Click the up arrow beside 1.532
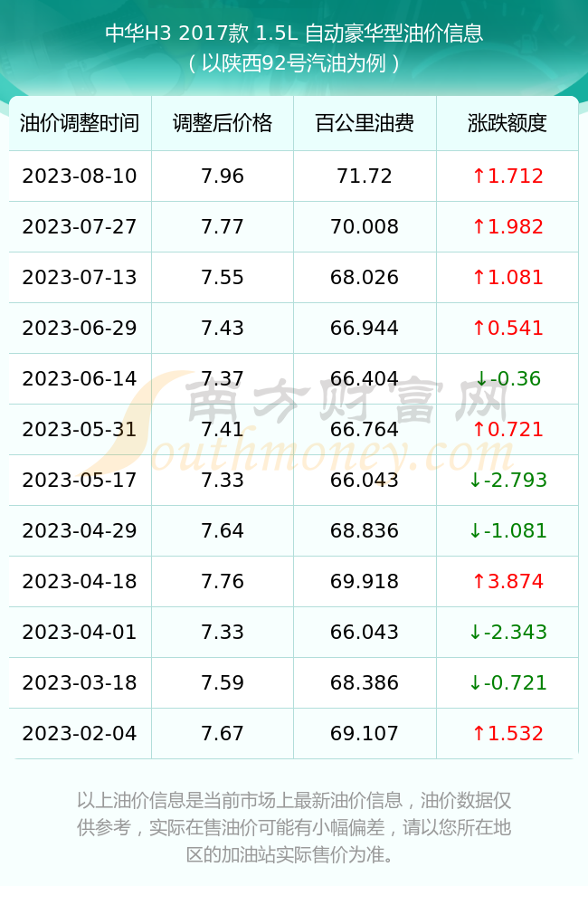 (x=479, y=734)
